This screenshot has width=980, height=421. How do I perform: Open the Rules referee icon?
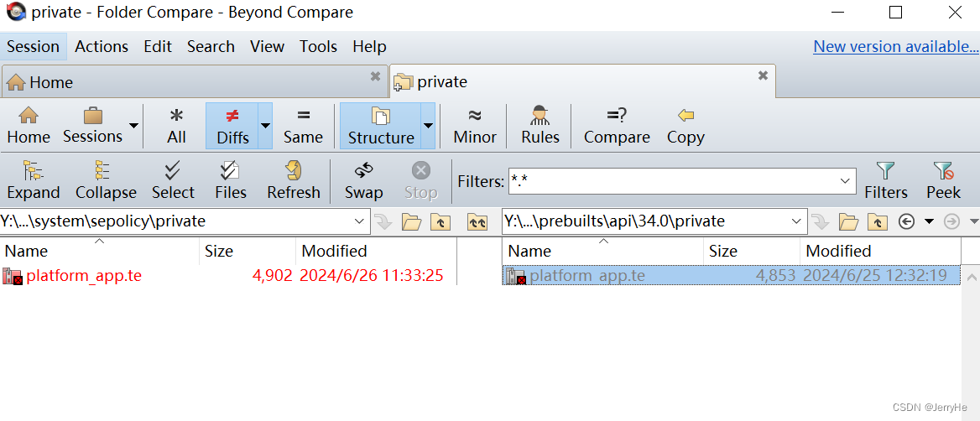point(540,126)
